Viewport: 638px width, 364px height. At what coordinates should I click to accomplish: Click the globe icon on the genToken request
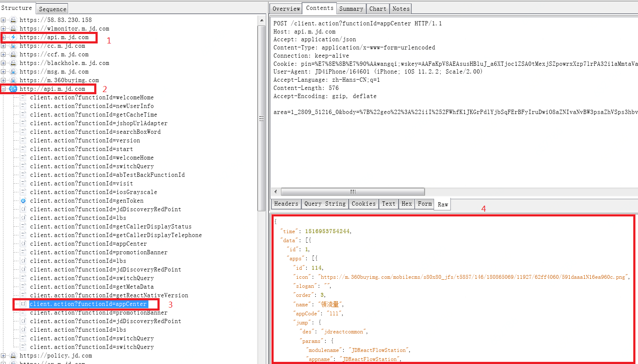coord(23,201)
